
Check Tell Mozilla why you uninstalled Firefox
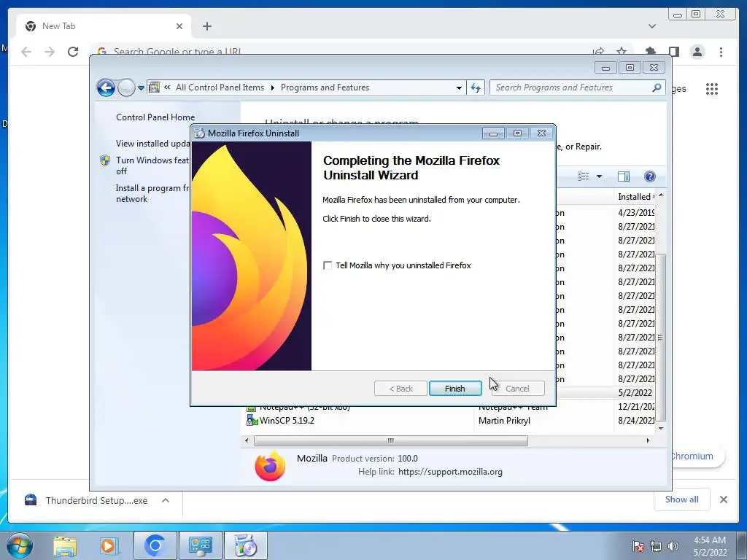pos(328,265)
